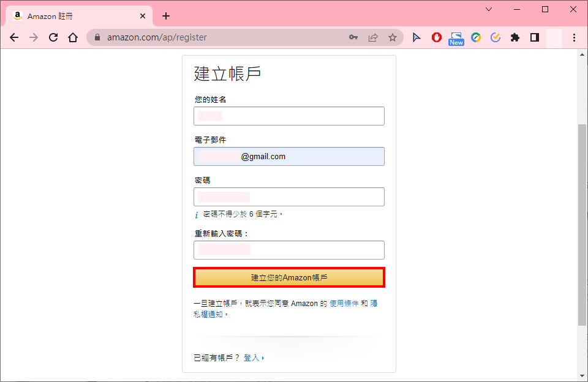Minimize the browser window
This screenshot has width=588, height=382.
pyautogui.click(x=517, y=9)
